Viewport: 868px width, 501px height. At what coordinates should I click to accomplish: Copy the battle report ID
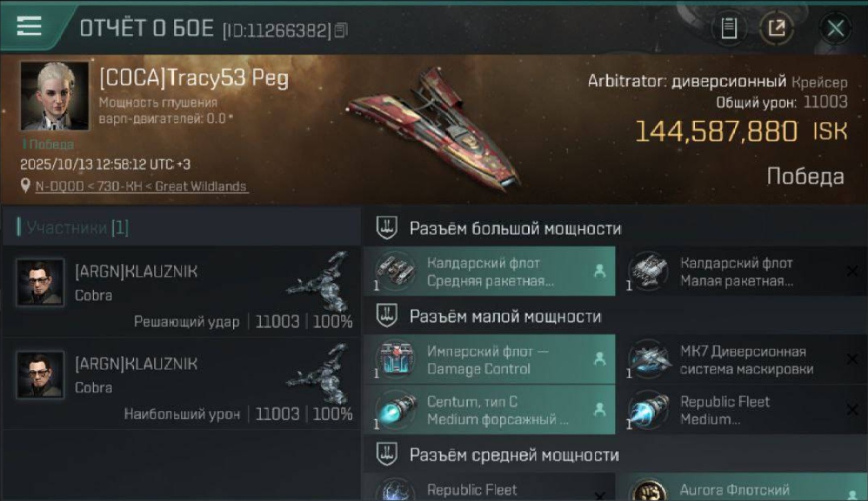point(341,30)
